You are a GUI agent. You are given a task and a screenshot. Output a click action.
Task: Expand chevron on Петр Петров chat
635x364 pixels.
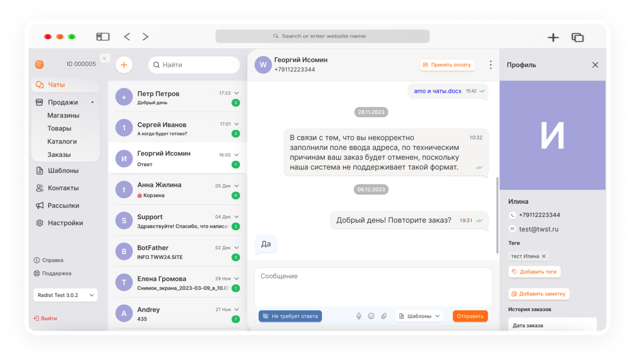[237, 93]
